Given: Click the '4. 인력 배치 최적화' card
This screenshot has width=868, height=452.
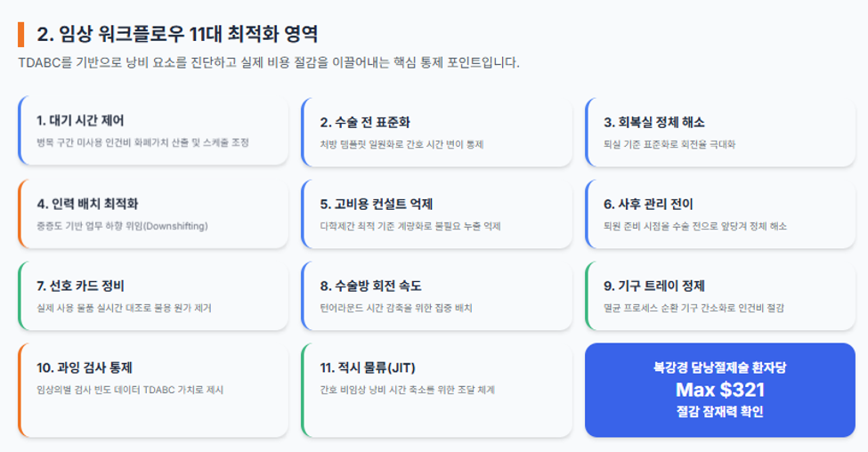Looking at the screenshot, I should [153, 214].
